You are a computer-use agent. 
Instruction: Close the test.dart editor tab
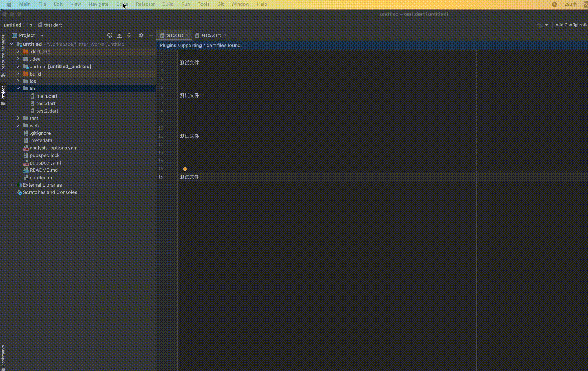point(187,35)
